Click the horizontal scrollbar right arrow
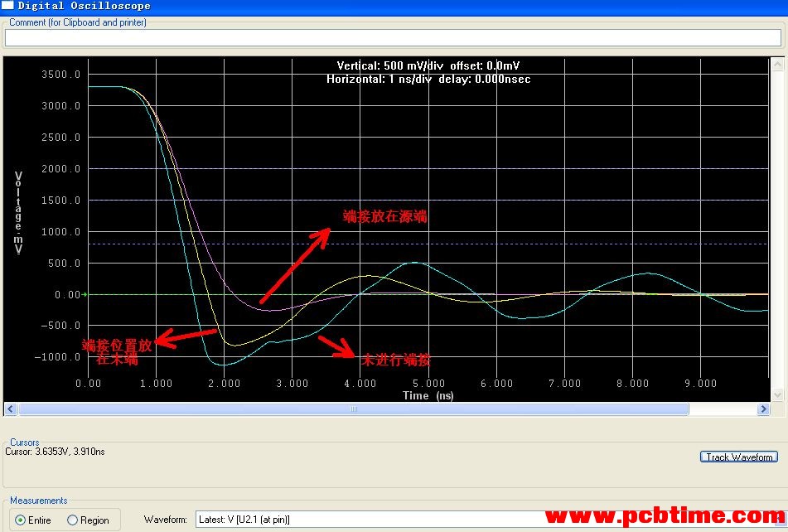This screenshot has height=532, width=788. point(763,409)
